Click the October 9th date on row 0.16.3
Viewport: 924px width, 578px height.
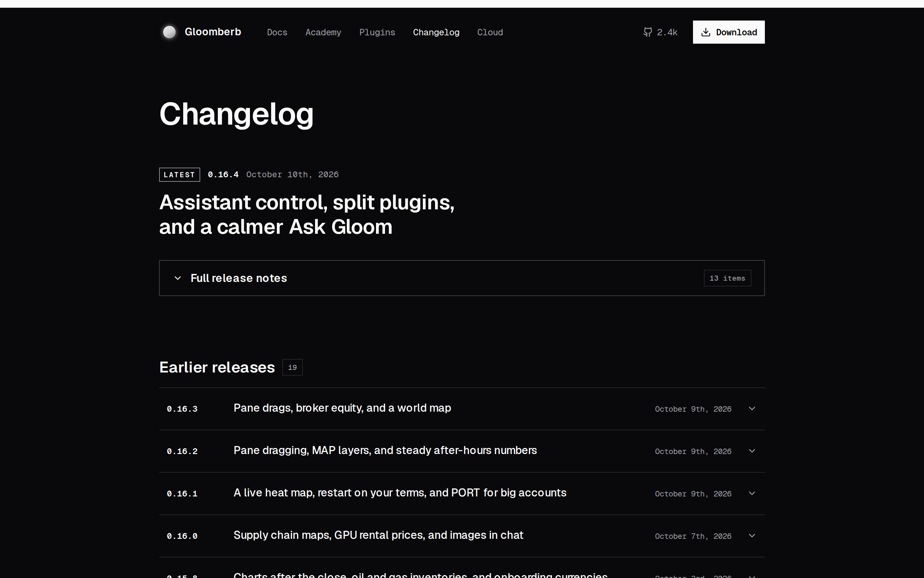[x=693, y=409]
